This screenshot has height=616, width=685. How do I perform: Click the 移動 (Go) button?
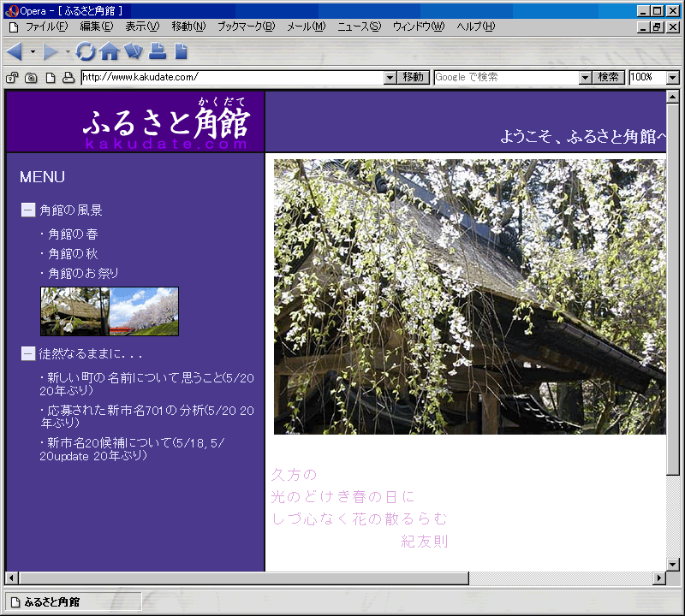tap(414, 77)
